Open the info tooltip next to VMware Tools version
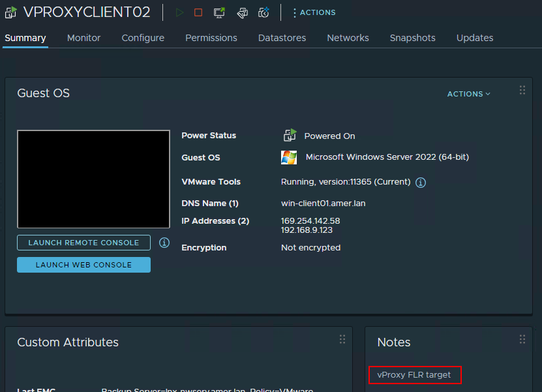Screen dimensions: 542x392 [420, 182]
